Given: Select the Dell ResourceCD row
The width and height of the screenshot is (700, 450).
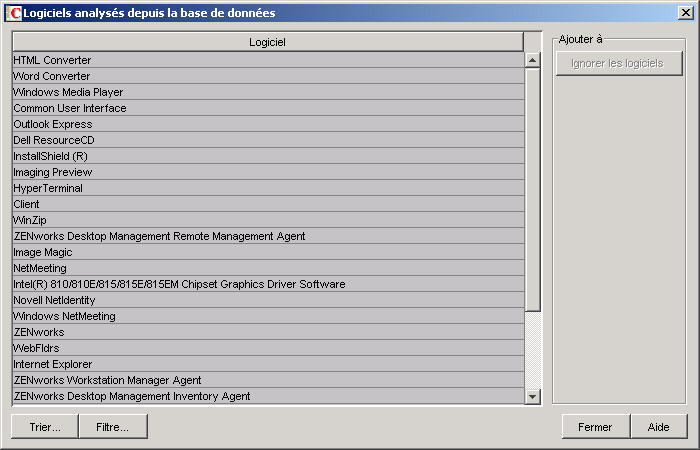Looking at the screenshot, I should pos(268,140).
